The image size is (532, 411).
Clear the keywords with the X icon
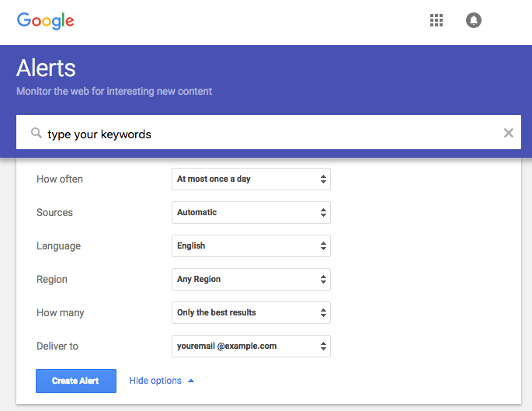pos(508,133)
